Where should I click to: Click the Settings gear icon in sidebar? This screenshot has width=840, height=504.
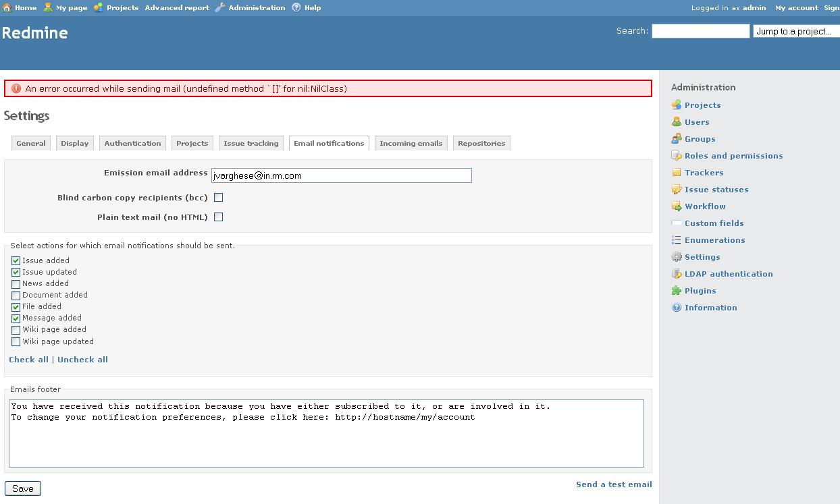pyautogui.click(x=677, y=256)
